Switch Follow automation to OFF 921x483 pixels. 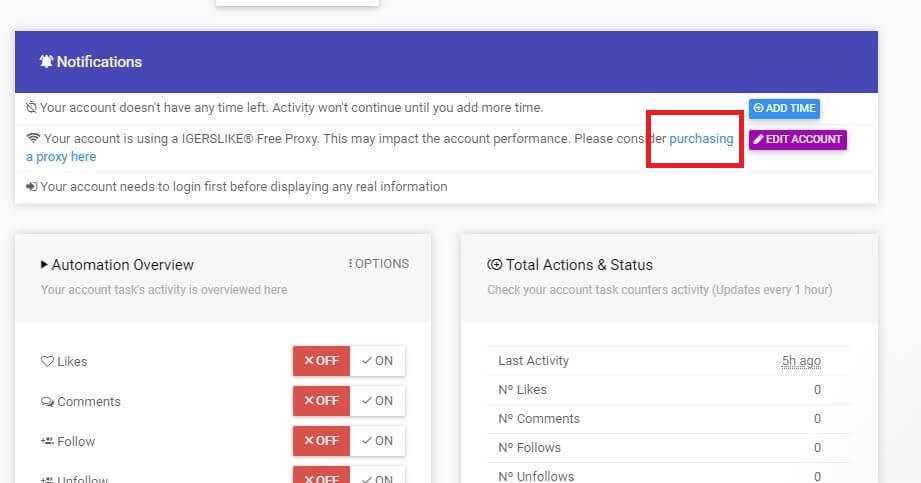point(321,441)
